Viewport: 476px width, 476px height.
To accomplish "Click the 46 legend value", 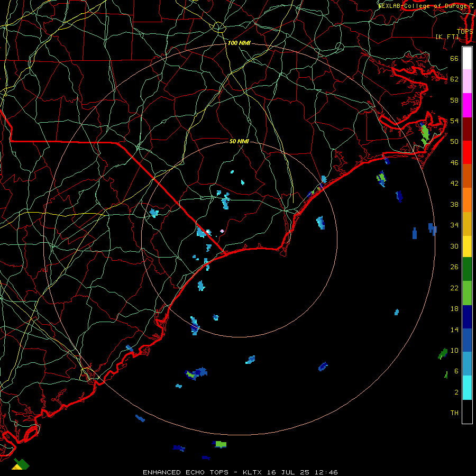I will tap(454, 163).
